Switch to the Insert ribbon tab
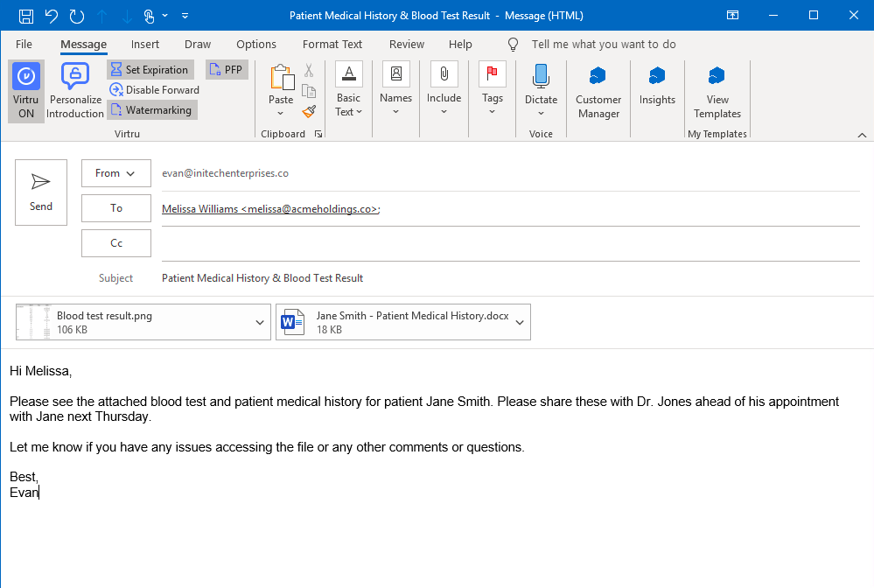Viewport: 874px width, 588px height. tap(145, 45)
